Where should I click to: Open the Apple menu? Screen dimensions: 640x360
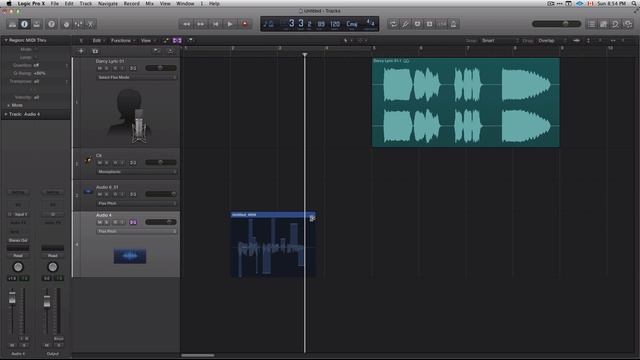(9, 3)
